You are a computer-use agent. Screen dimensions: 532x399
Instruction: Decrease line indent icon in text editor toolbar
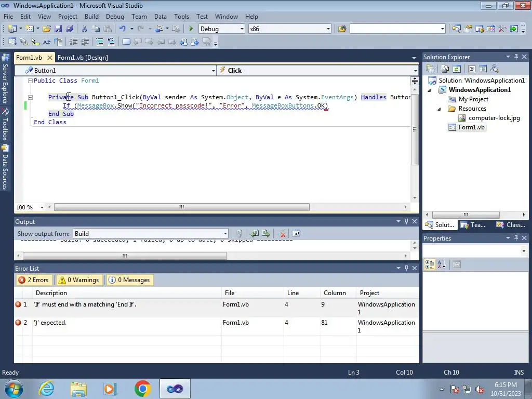(x=73, y=42)
